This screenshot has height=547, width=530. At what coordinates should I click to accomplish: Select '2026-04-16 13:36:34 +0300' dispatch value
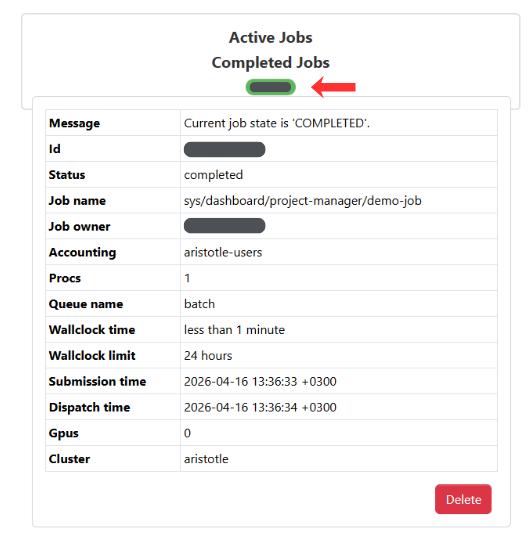point(260,407)
